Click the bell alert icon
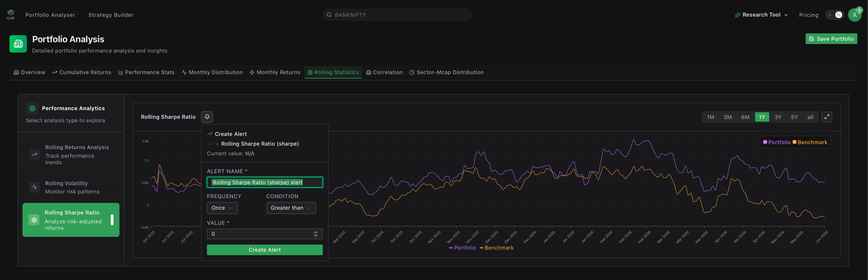The width and height of the screenshot is (868, 280). pos(207,117)
